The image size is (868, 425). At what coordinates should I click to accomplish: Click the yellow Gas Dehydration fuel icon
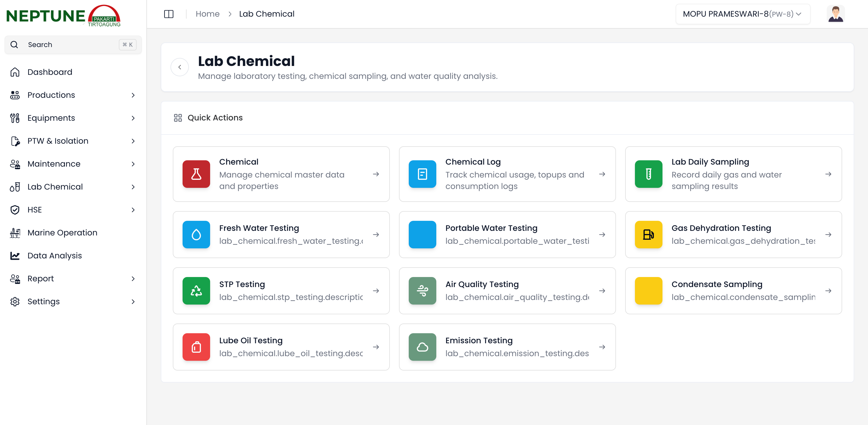(648, 234)
